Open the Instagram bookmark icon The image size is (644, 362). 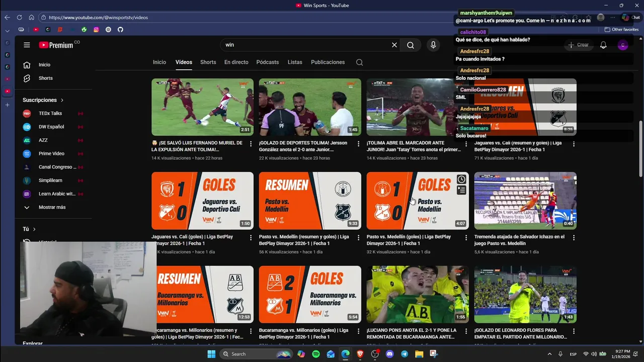96,30
